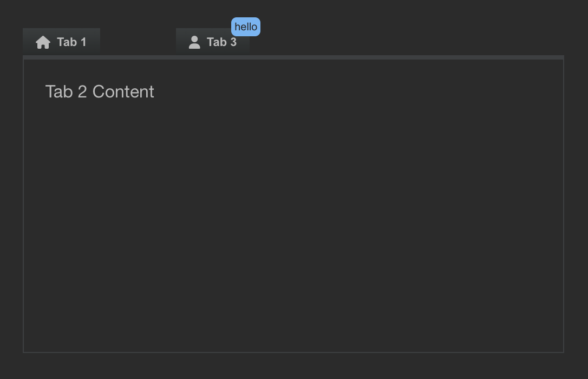Click empty area of the tab content panel

click(x=293, y=225)
